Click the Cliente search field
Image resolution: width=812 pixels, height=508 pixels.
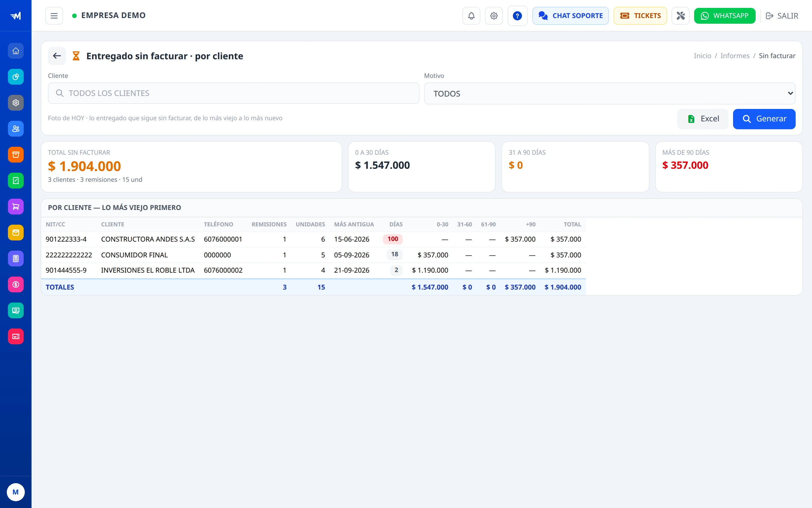(233, 93)
